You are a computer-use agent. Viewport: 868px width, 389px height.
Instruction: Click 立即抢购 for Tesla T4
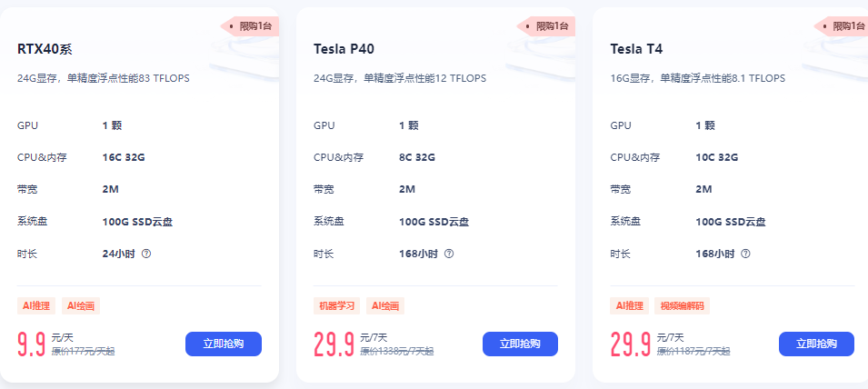click(x=816, y=344)
